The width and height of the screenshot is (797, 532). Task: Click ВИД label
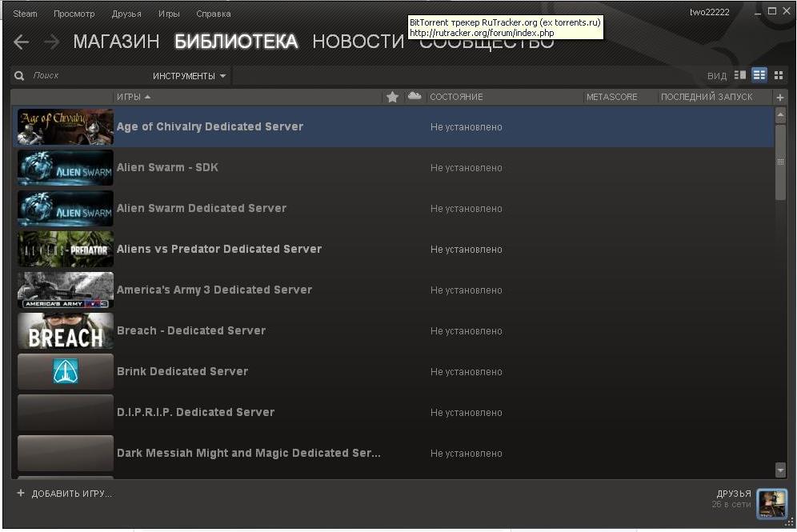(717, 76)
